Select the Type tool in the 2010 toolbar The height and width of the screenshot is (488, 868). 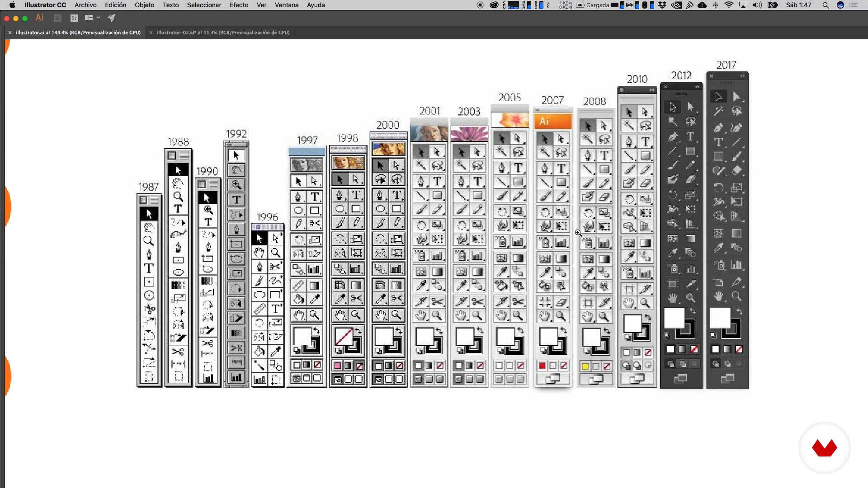[646, 141]
